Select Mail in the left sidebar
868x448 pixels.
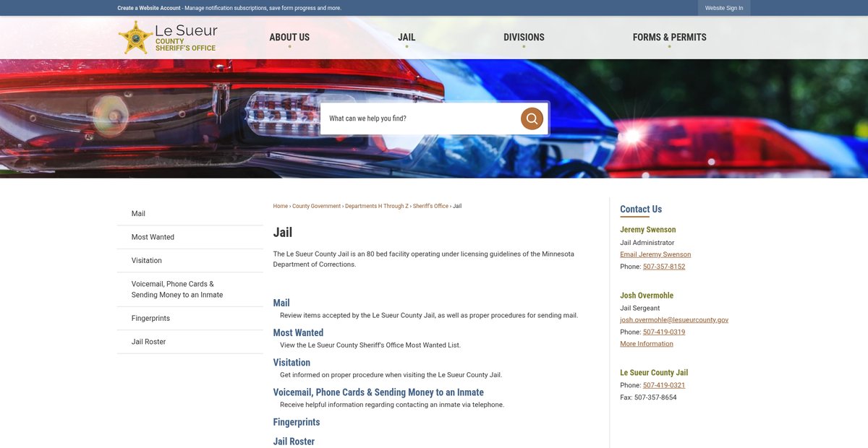click(x=138, y=214)
